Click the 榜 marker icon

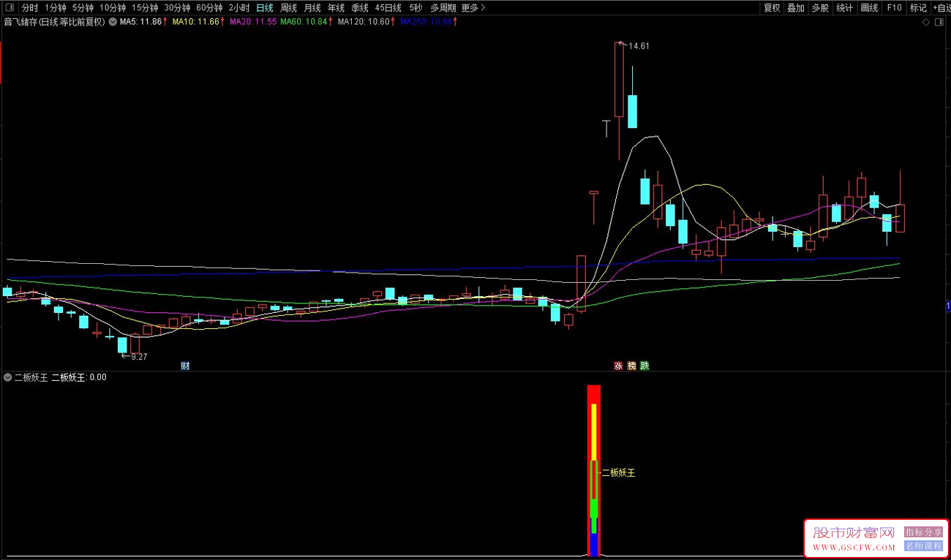(631, 366)
